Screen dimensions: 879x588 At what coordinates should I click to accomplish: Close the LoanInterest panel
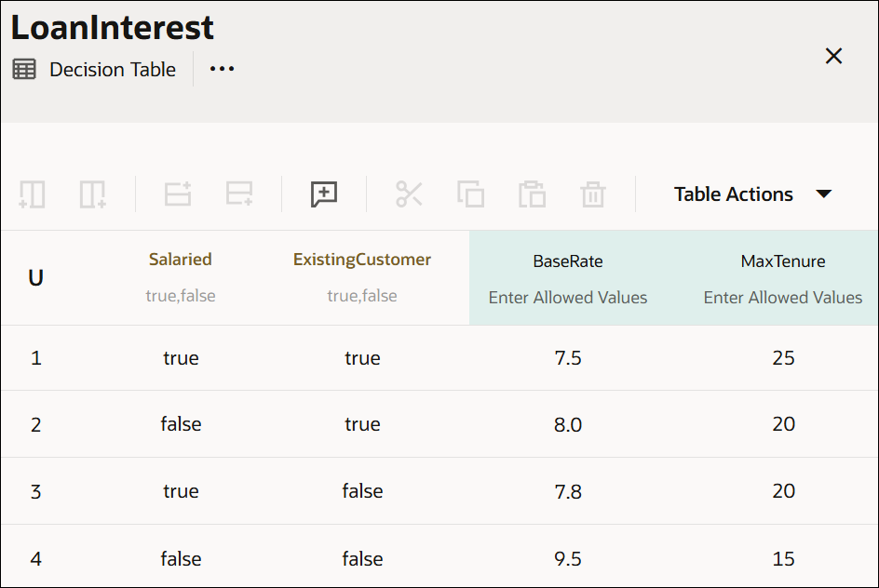click(833, 56)
